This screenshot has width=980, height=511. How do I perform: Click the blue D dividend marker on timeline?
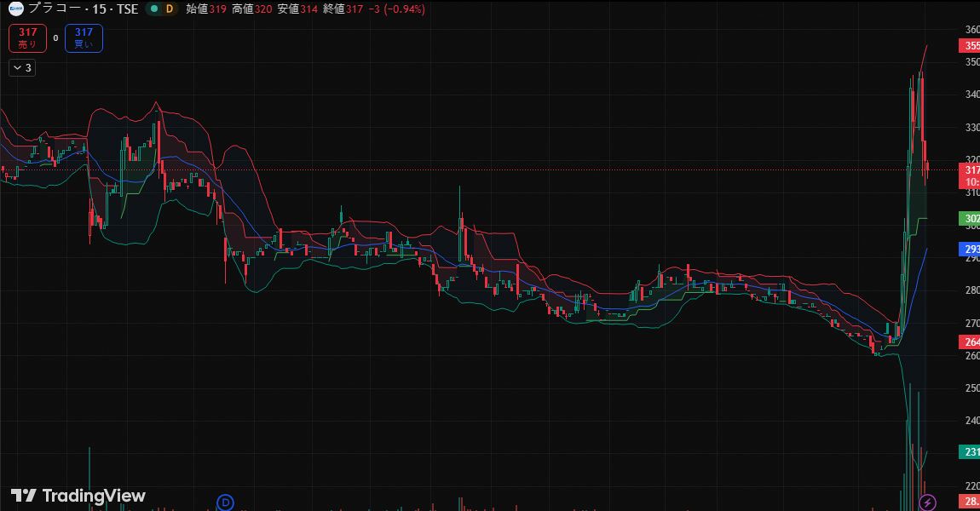[225, 502]
